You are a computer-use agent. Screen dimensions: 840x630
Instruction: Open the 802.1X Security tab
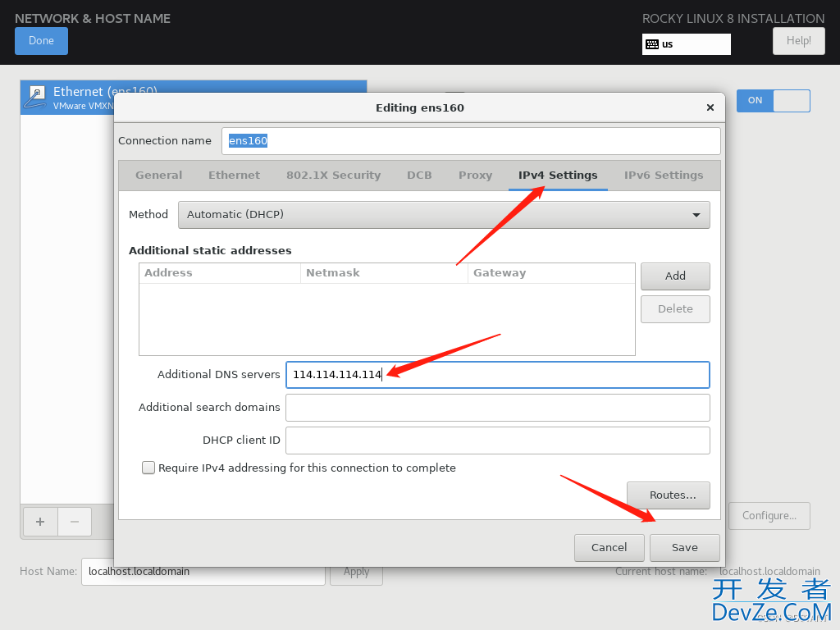click(x=333, y=176)
